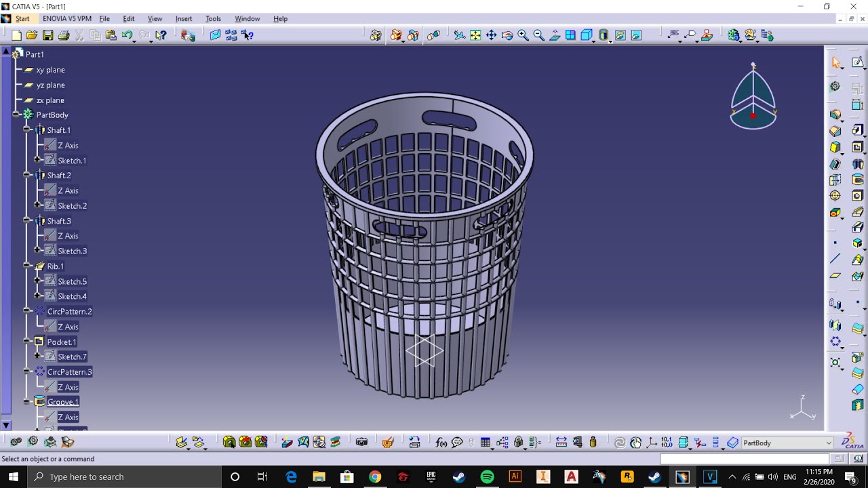Open Google Chrome from the taskbar
Image resolution: width=868 pixels, height=488 pixels.
point(375,476)
